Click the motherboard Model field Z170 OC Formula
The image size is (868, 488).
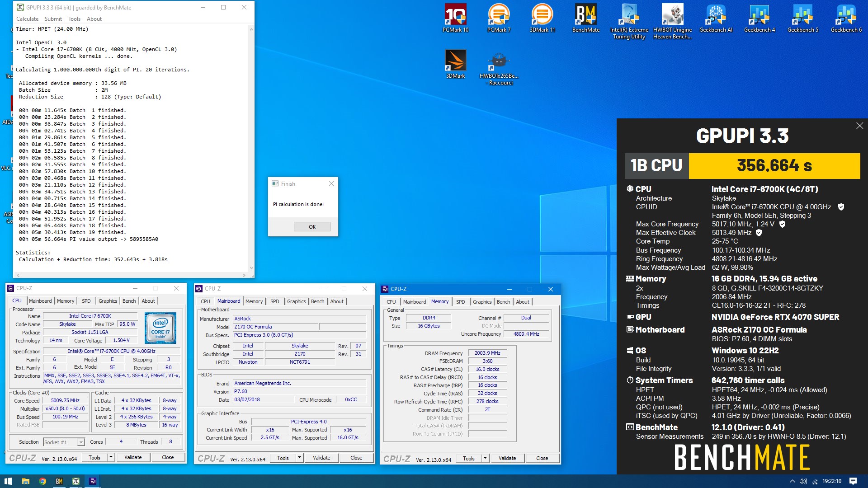click(276, 327)
